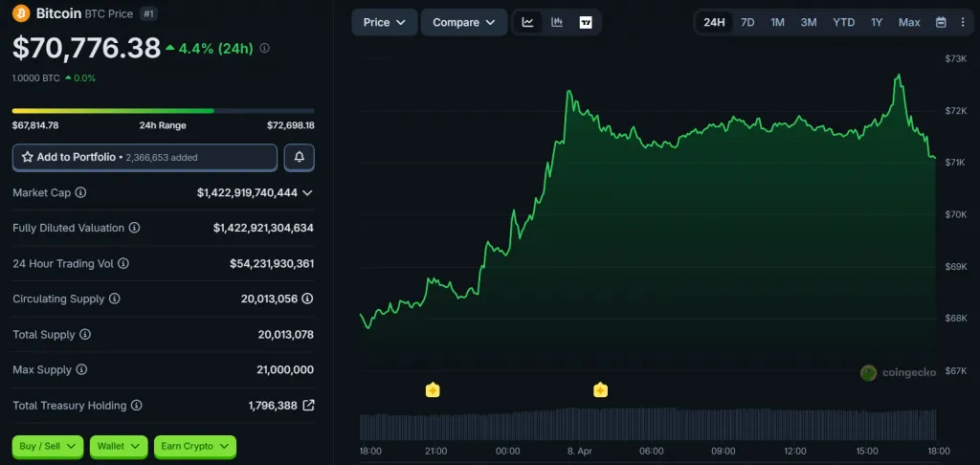The height and width of the screenshot is (465, 980).
Task: Click the star icon in Add to Portfolio
Action: (x=28, y=158)
